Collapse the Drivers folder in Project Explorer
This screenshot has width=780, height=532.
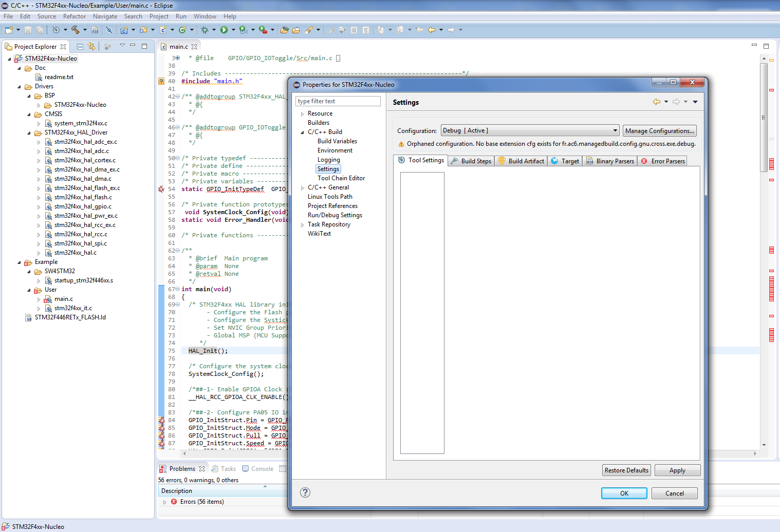coord(19,87)
